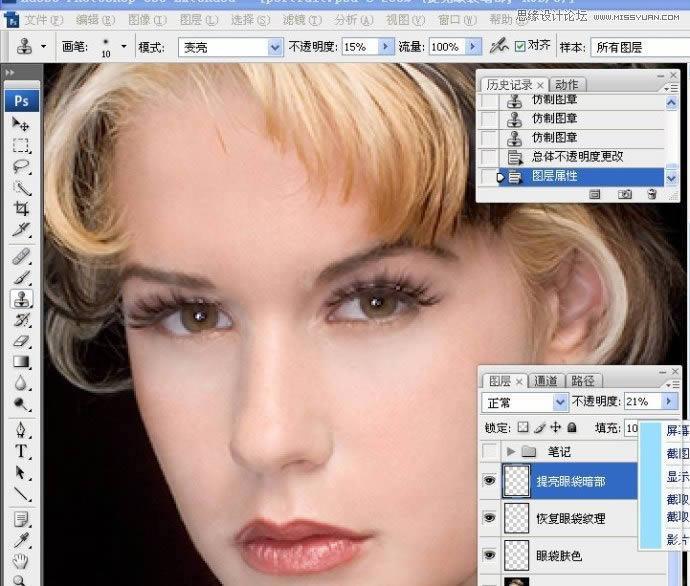Screen dimensions: 690x586
Task: Switch to the 通道 (Channels) tab
Action: point(546,381)
